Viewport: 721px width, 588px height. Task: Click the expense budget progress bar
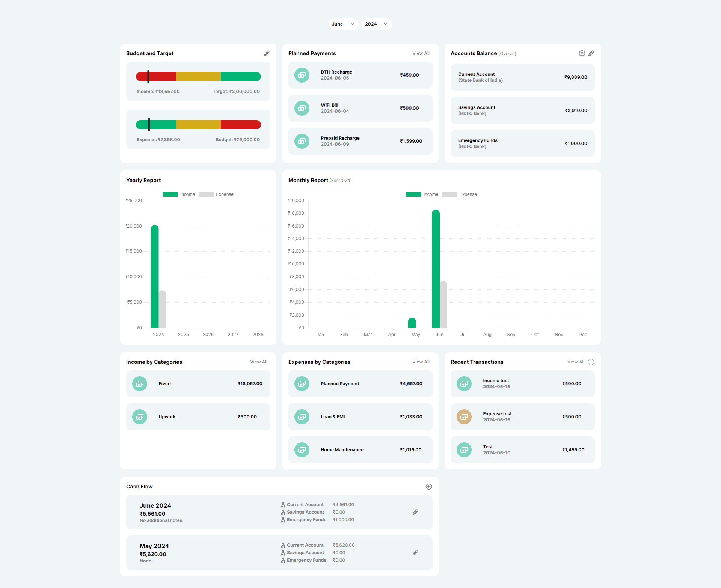pyautogui.click(x=199, y=124)
